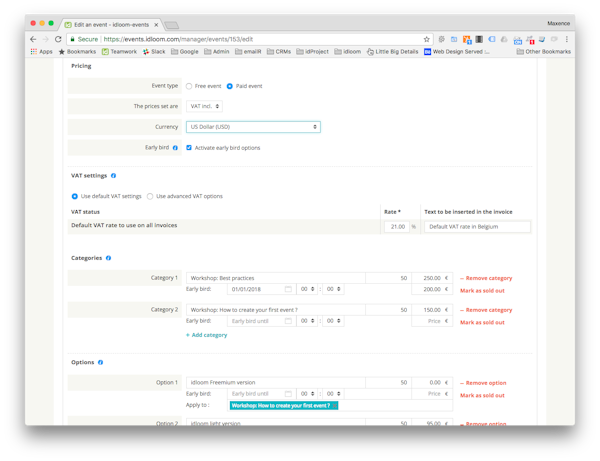Toggle Activate early bird options checkbox

pyautogui.click(x=189, y=148)
